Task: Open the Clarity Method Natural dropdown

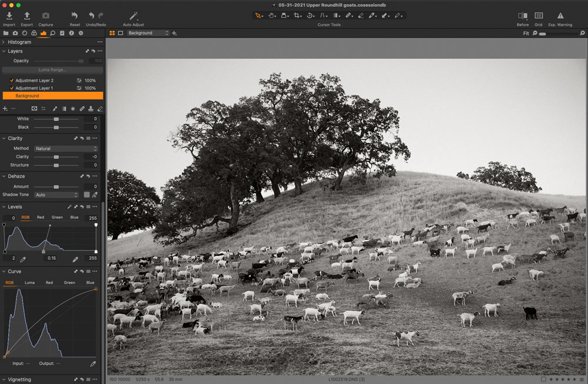Action: 66,149
